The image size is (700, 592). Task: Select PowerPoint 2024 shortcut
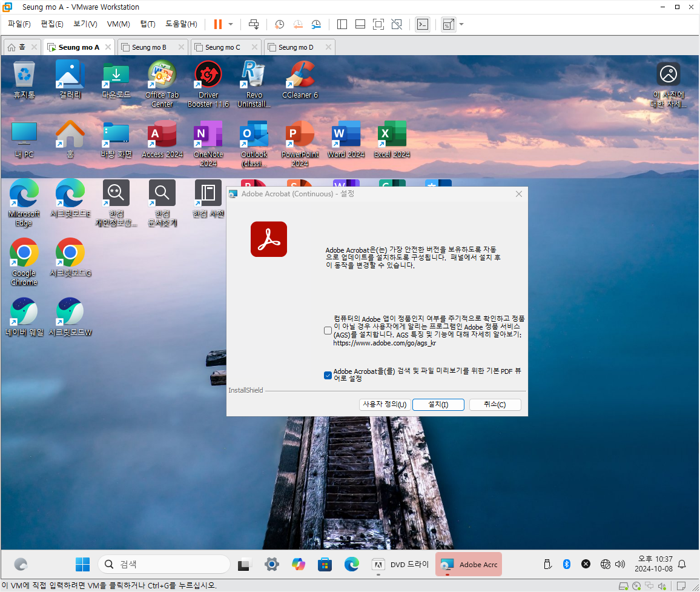tap(300, 144)
